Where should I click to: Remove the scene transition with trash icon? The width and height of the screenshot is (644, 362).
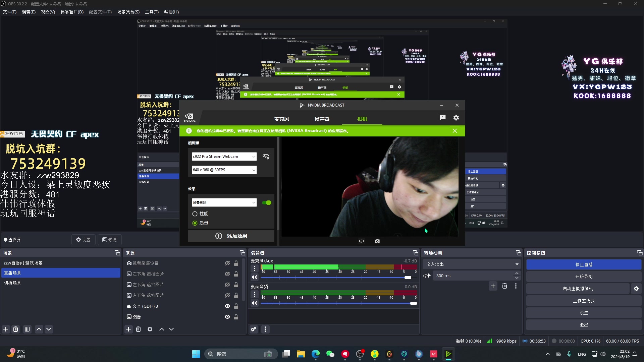click(504, 286)
